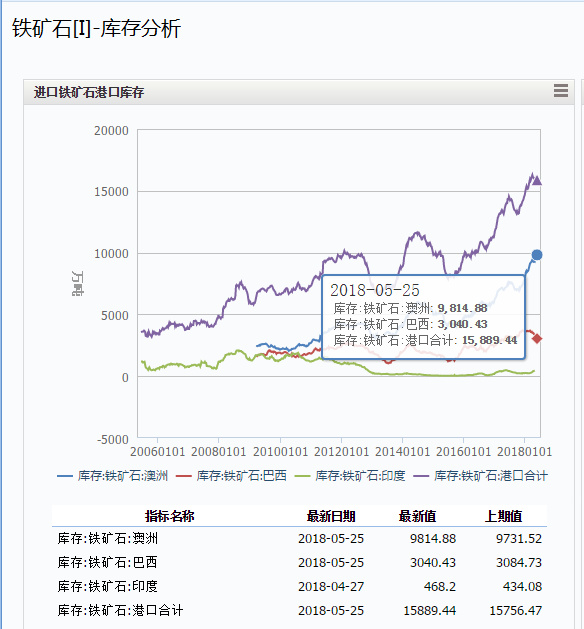The height and width of the screenshot is (629, 584).
Task: Click the tooltip date 2018-05-25
Action: tap(375, 290)
